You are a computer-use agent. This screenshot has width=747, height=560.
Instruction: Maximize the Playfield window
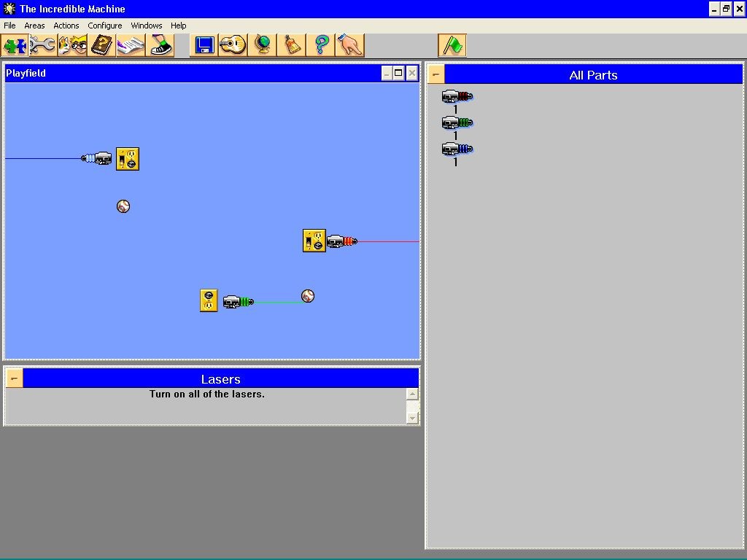coord(399,73)
